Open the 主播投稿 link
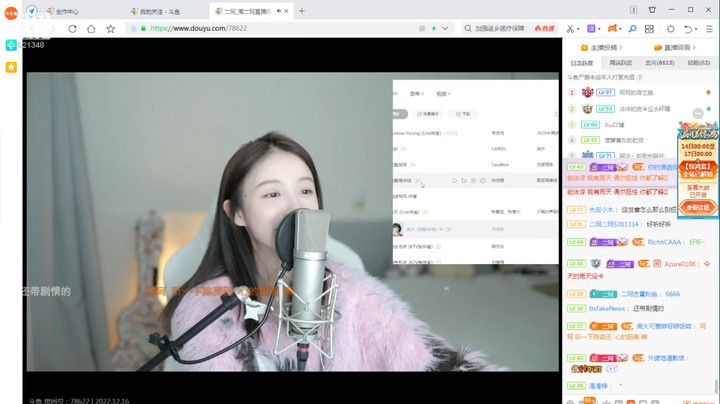Image resolution: width=720 pixels, height=404 pixels. point(601,47)
